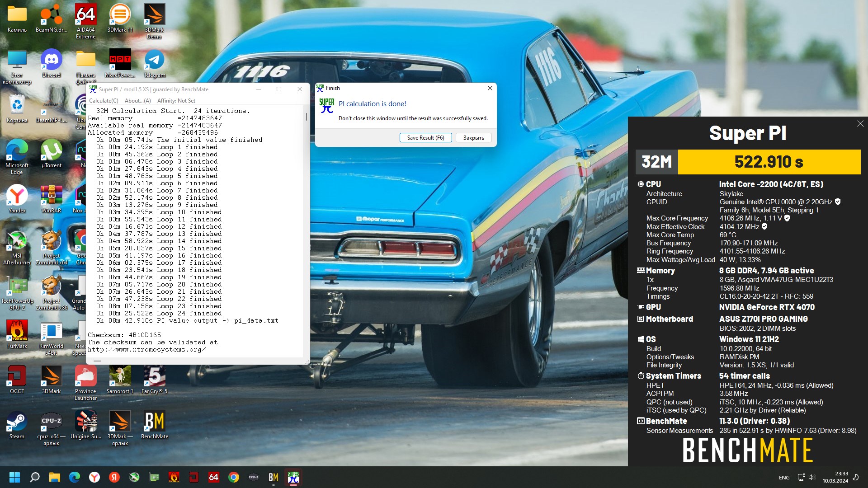Image resolution: width=868 pixels, height=488 pixels.
Task: Click the Save Result (F6) button
Action: [425, 138]
